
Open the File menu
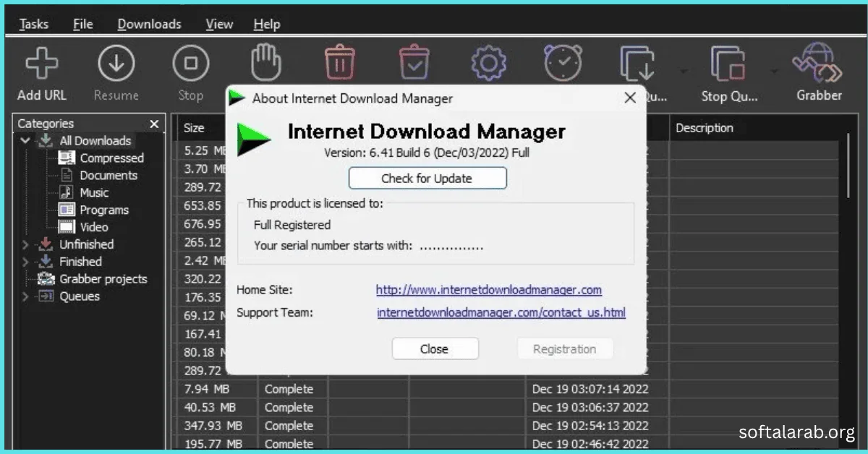pyautogui.click(x=83, y=24)
